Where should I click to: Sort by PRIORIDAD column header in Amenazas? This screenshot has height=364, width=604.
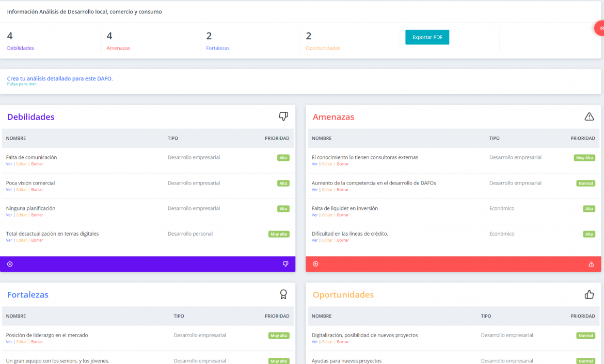[x=582, y=138]
